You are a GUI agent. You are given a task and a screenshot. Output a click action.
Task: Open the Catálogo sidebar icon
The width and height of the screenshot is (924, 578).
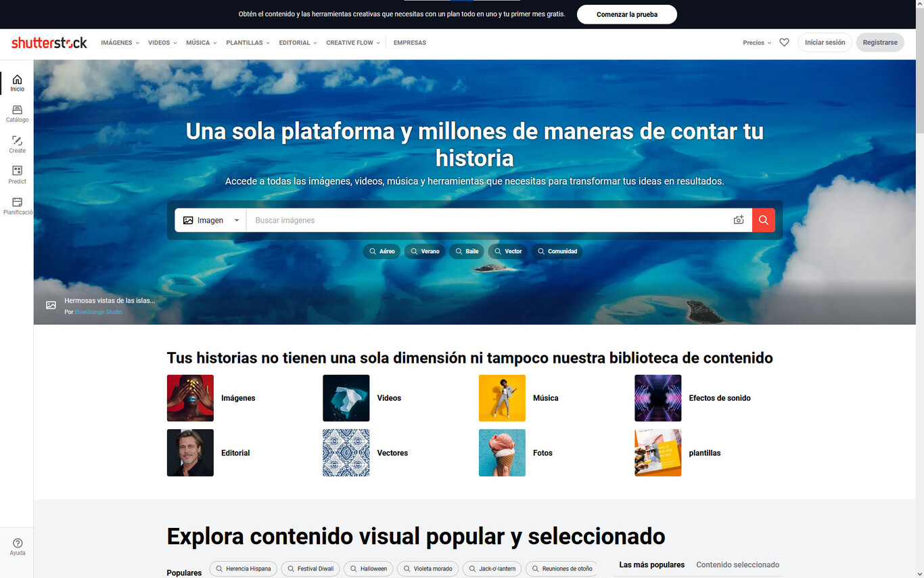click(x=17, y=114)
